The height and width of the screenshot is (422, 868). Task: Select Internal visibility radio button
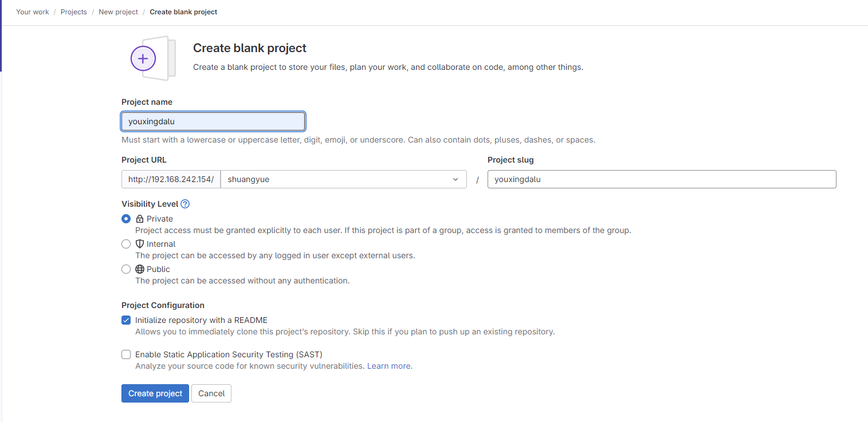pyautogui.click(x=126, y=244)
